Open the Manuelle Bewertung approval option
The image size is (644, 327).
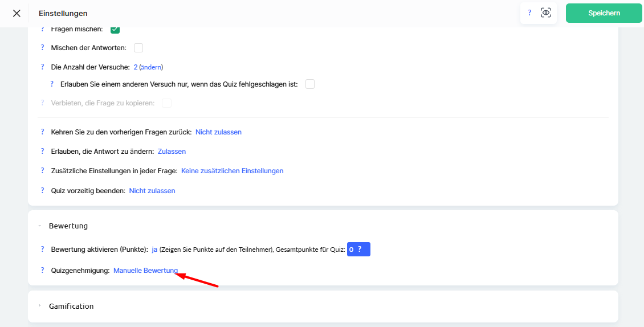coord(145,271)
